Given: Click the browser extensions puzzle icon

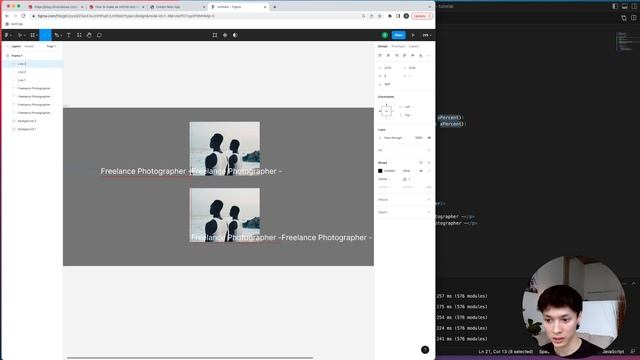Looking at the screenshot, I should (x=390, y=16).
